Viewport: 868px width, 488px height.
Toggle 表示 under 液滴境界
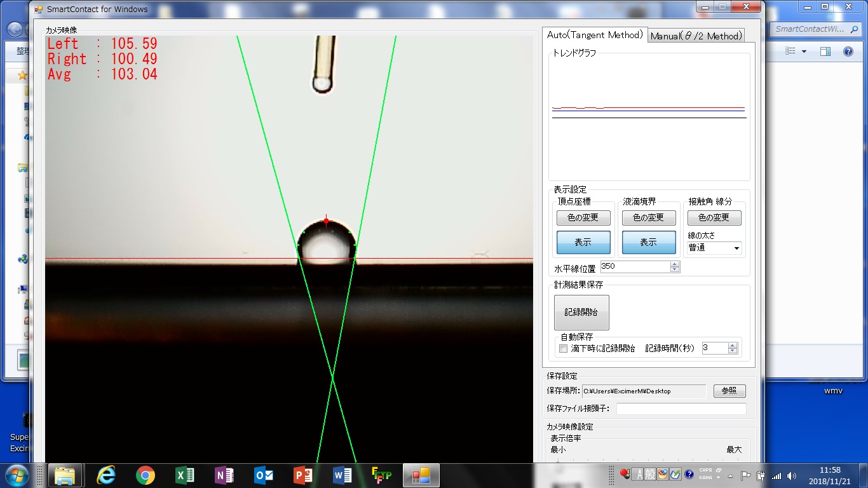[648, 242]
